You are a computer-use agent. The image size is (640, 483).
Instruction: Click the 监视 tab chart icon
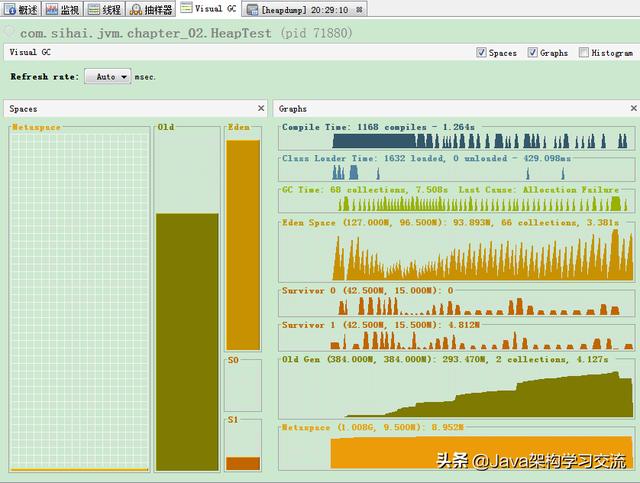pos(51,9)
